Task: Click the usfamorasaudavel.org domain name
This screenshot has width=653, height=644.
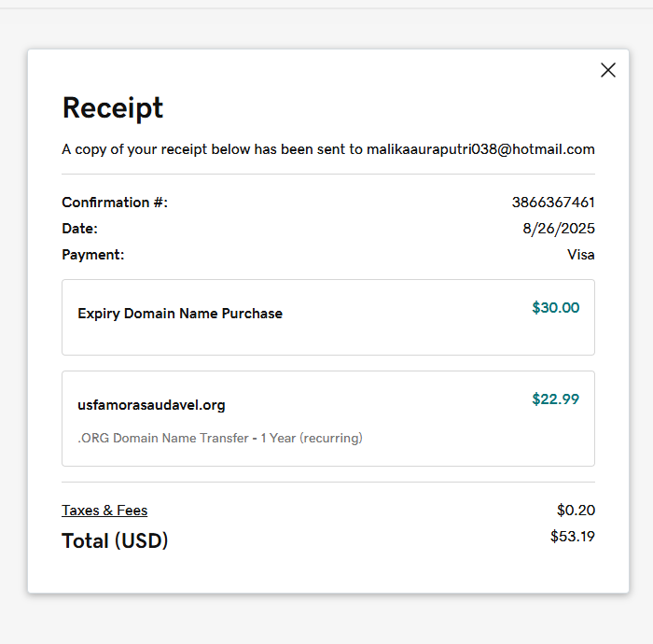Action: click(151, 405)
